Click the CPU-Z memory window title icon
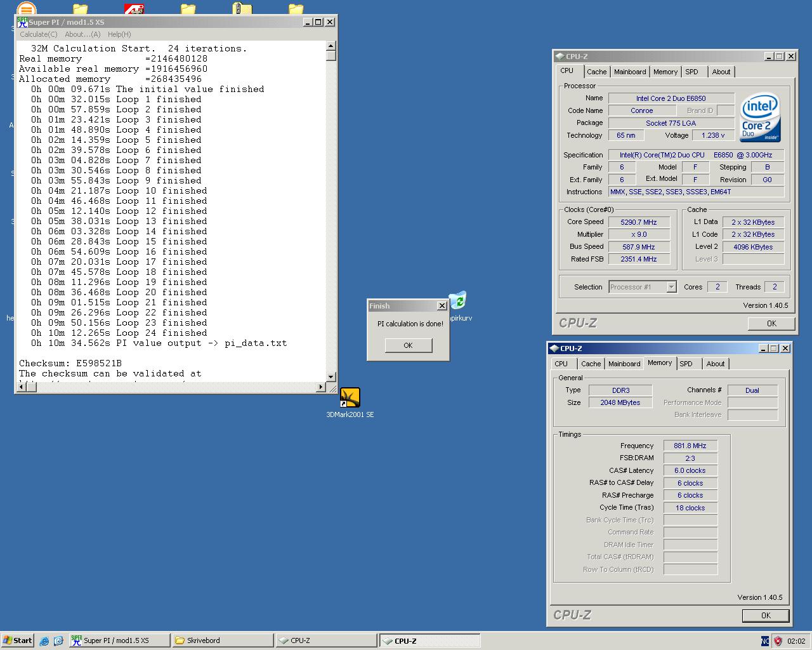This screenshot has width=812, height=650. (554, 348)
